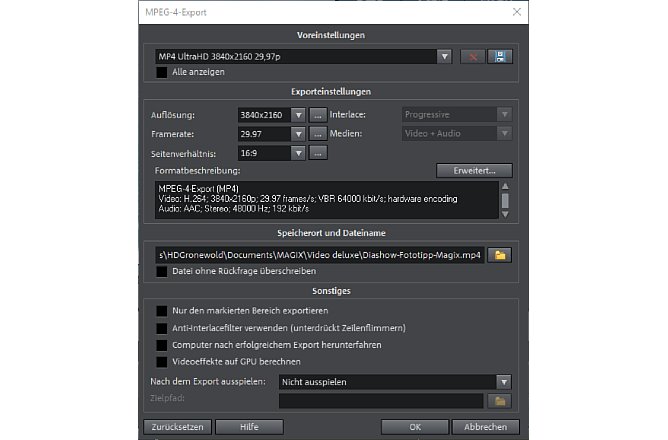Click into the export file path field

(318, 255)
